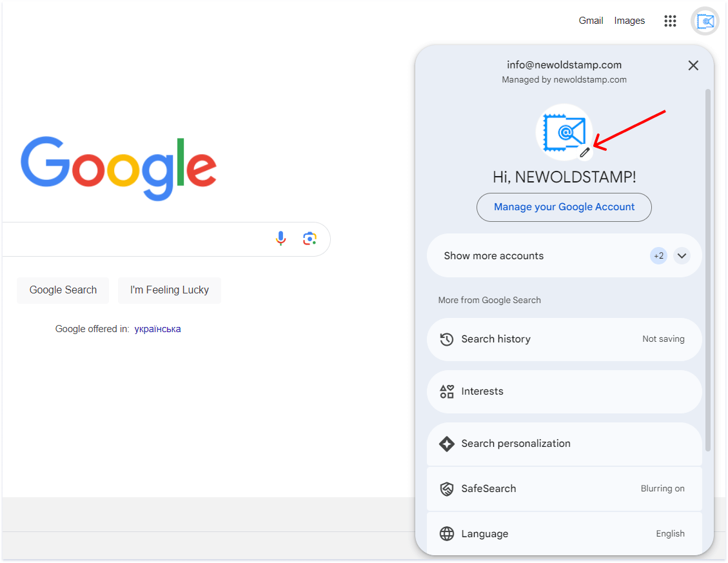The image size is (728, 563).
Task: Switch language to українська
Action: click(157, 329)
